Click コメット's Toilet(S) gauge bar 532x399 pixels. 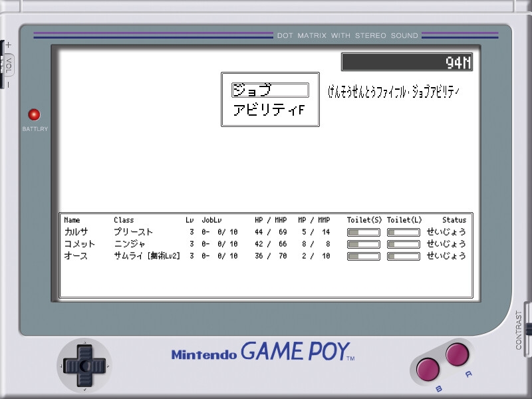coord(364,244)
